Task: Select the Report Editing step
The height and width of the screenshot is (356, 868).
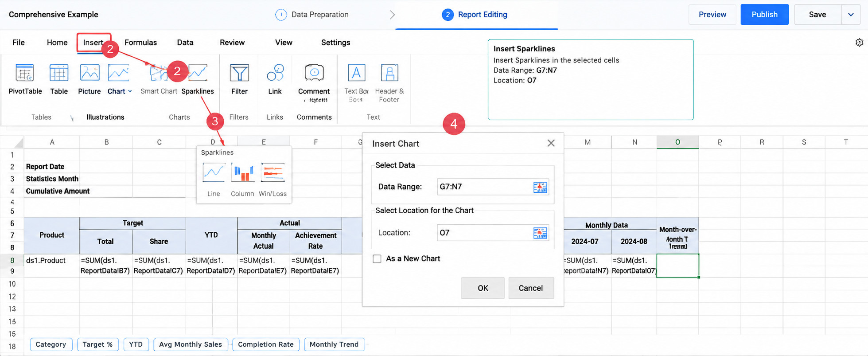Action: click(475, 15)
